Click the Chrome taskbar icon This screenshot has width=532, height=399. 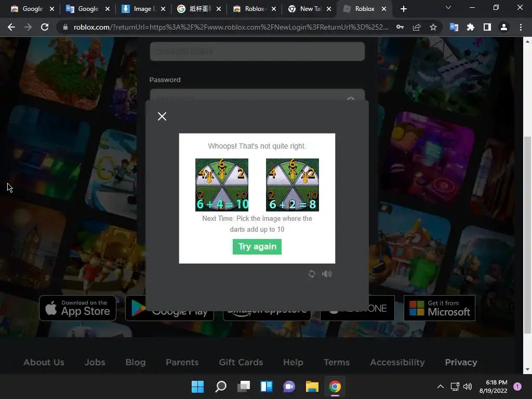coord(335,387)
